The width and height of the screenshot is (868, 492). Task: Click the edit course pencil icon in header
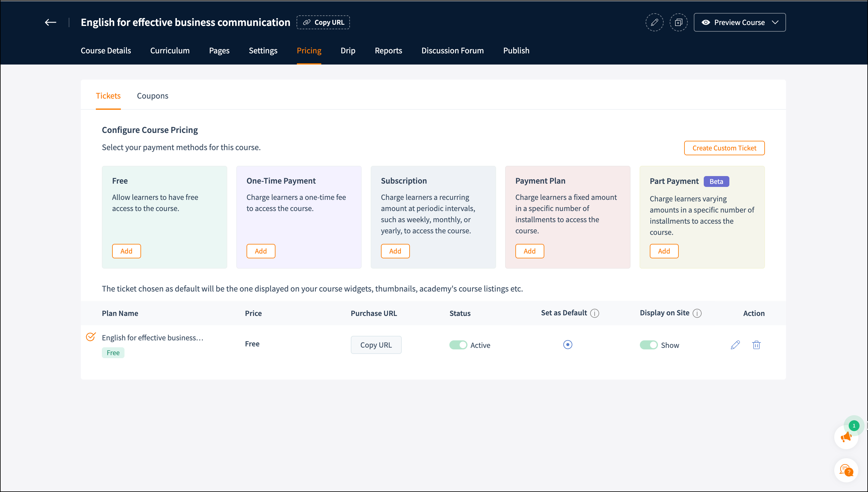point(654,22)
